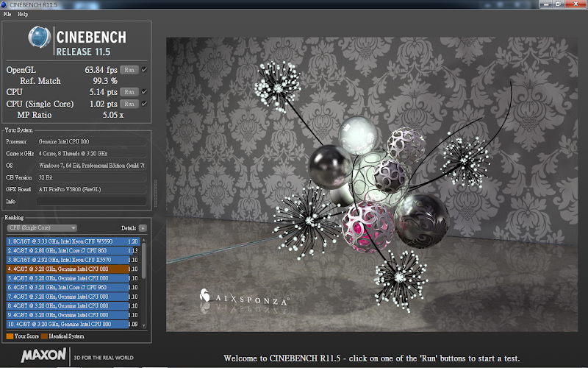Viewport: 588px width, 368px height.
Task: Select ranking row 5 Genuine Intel CPU 000
Action: (x=73, y=278)
